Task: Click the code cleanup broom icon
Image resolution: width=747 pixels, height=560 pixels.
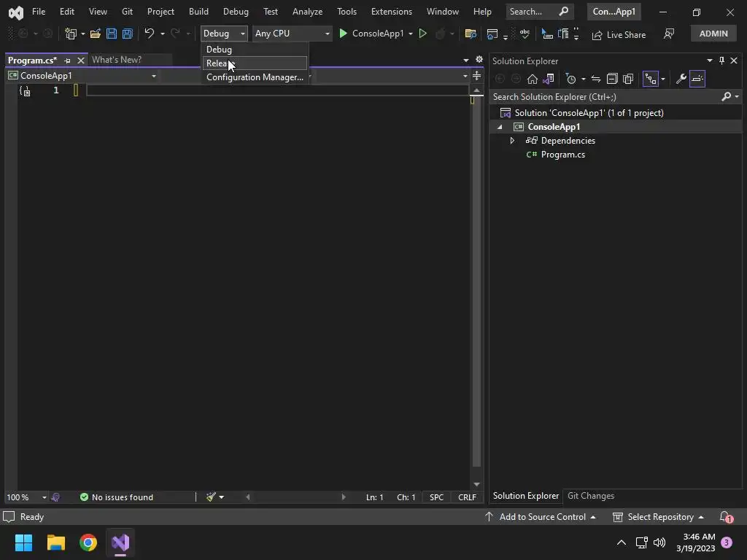Action: coord(211,497)
